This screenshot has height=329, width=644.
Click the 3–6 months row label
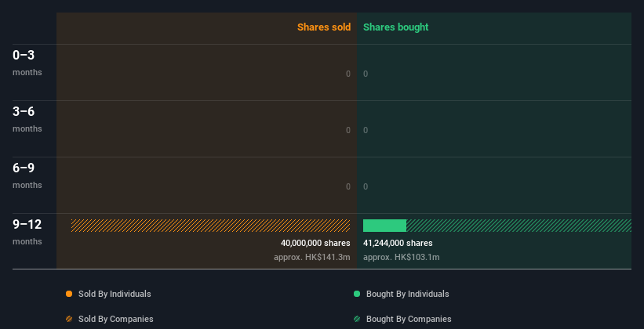27,119
